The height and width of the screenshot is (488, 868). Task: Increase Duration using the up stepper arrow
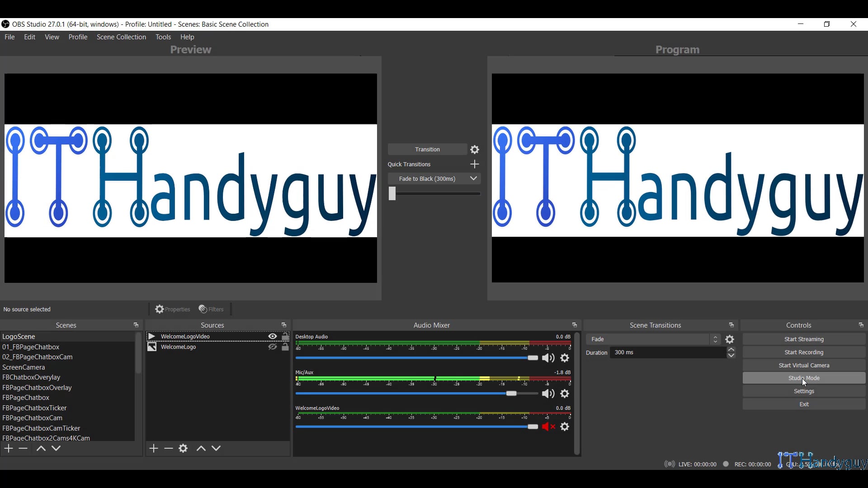[x=731, y=349]
